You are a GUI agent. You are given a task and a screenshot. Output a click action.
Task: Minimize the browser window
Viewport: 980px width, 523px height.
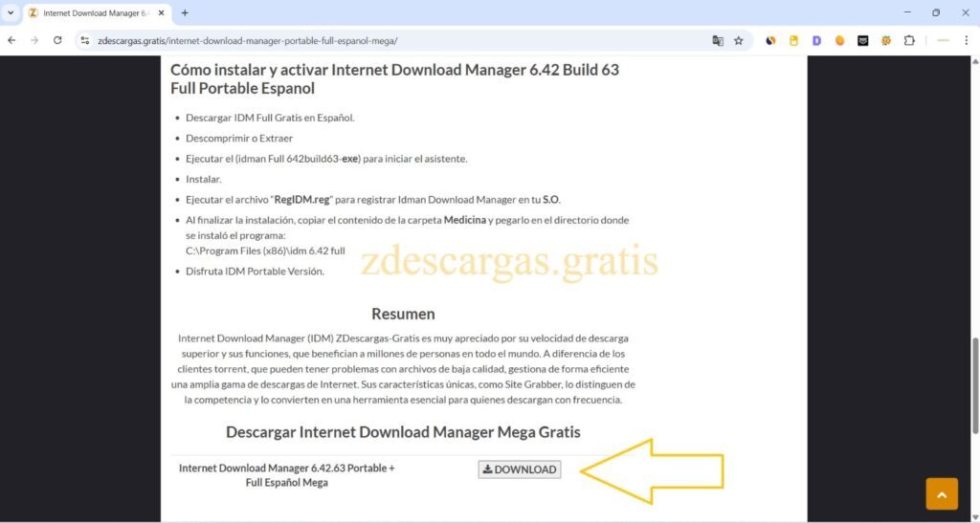click(907, 12)
